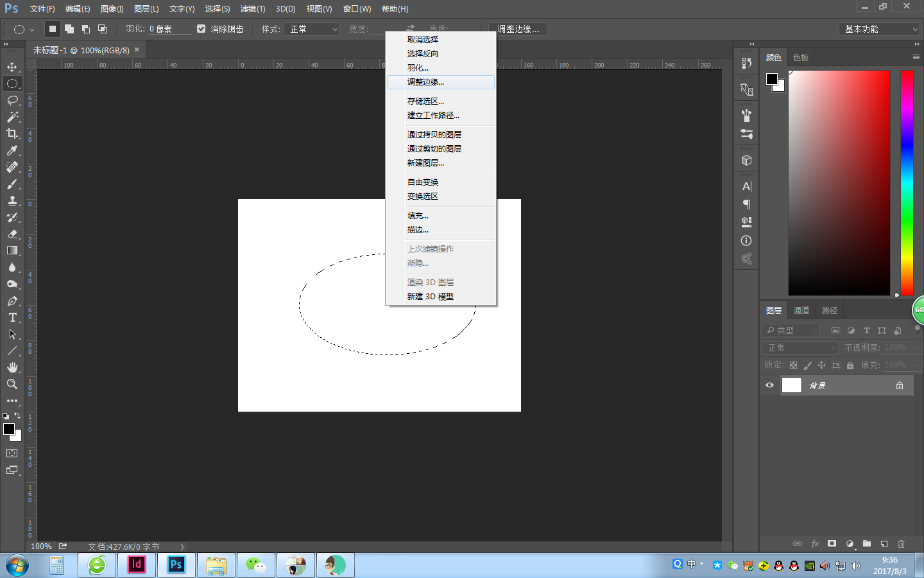Toggle Quick Mask mode
The image size is (924, 578).
[12, 453]
